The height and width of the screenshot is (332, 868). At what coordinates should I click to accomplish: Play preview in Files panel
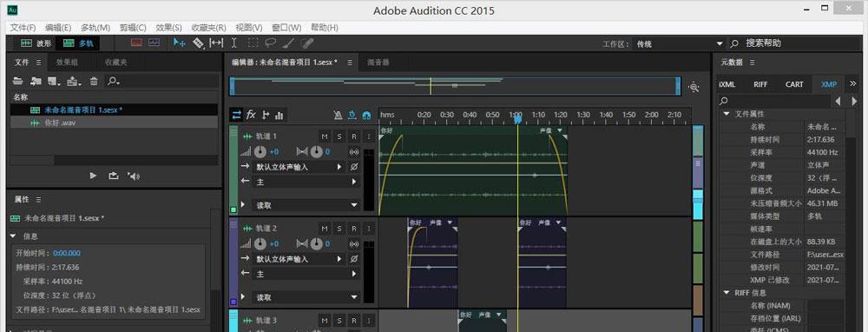(93, 176)
